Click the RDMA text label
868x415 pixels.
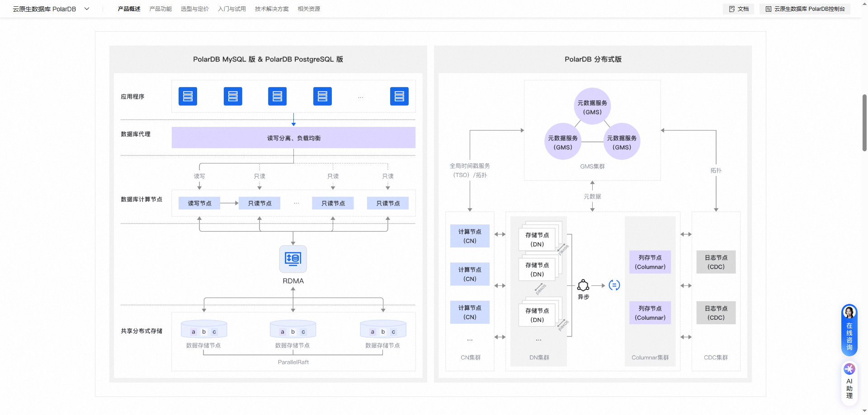[293, 281]
